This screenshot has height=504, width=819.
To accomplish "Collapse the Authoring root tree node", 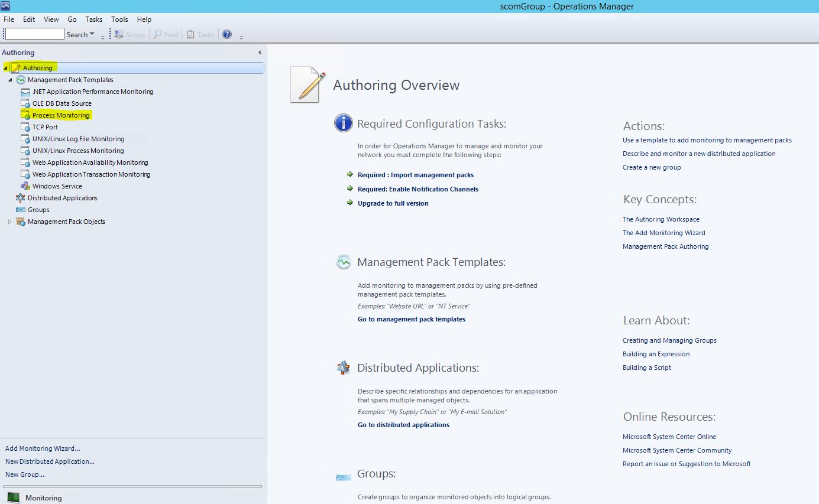I will coord(5,68).
